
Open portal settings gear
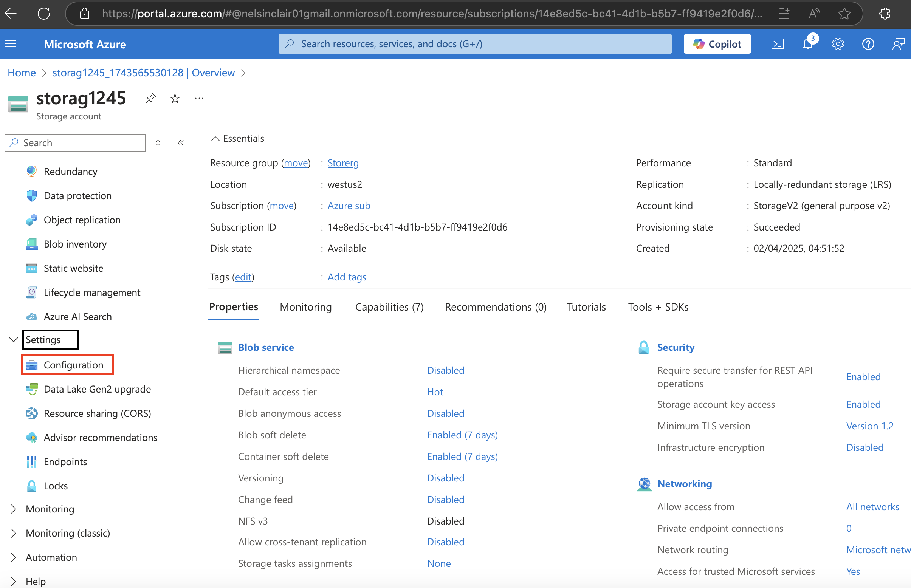pos(838,44)
